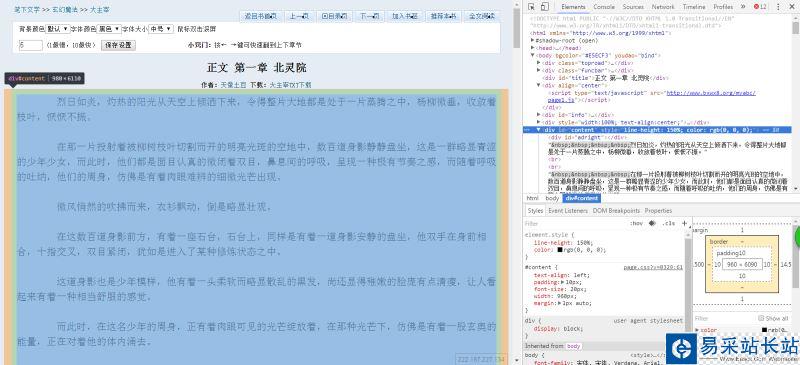The width and height of the screenshot is (800, 365).
Task: Click the 960 × 6090 content box value
Action: point(742,264)
